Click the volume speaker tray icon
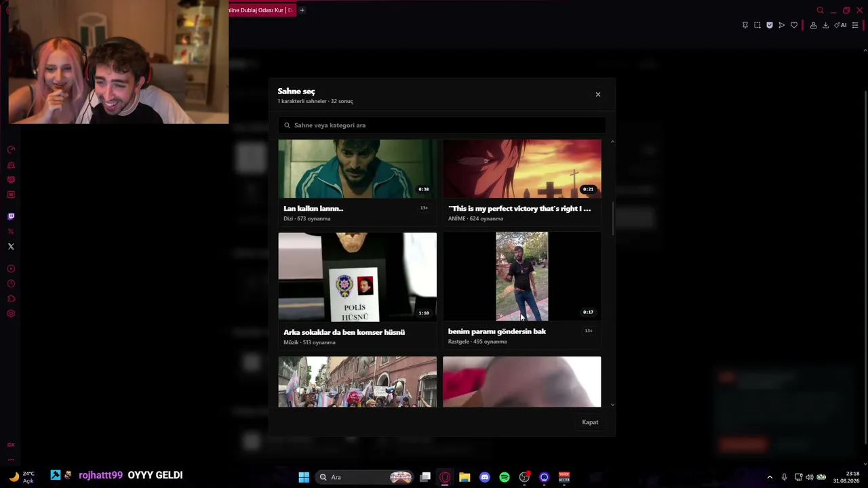868x488 pixels. point(809,477)
